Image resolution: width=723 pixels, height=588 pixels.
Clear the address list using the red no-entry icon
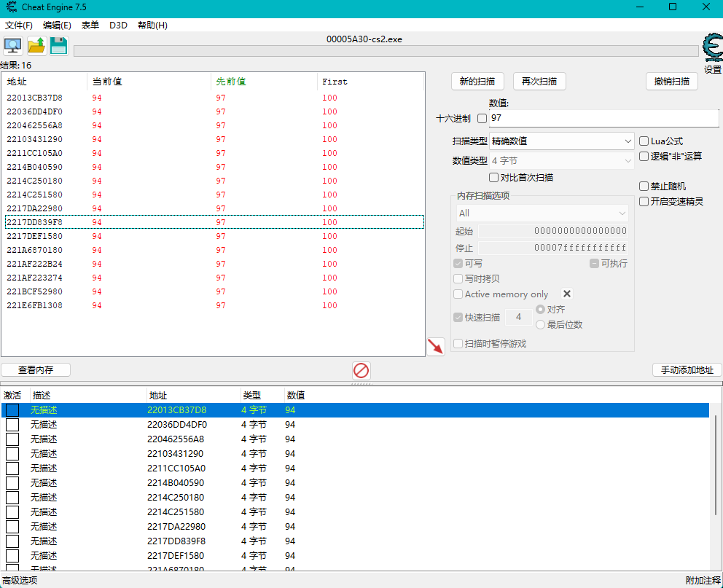pos(361,370)
